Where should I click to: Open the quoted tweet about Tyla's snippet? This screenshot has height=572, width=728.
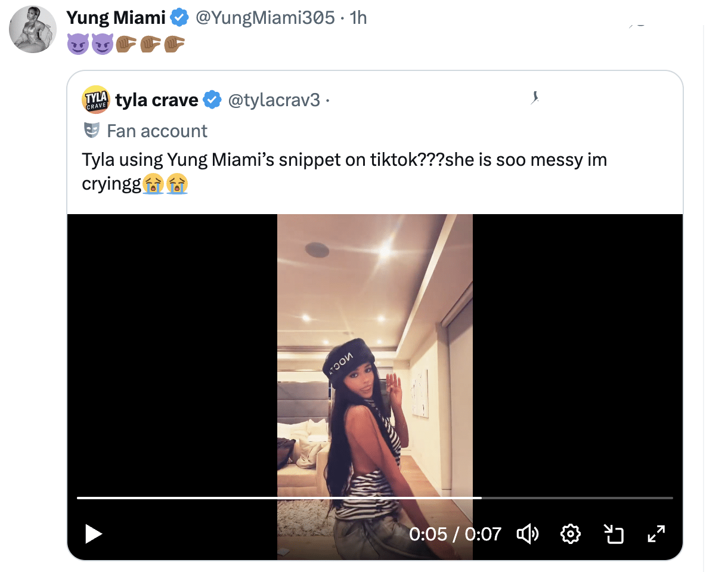344,172
